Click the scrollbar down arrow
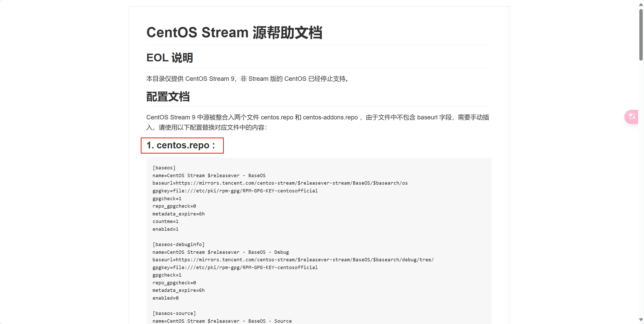This screenshot has width=644, height=324. [641, 320]
